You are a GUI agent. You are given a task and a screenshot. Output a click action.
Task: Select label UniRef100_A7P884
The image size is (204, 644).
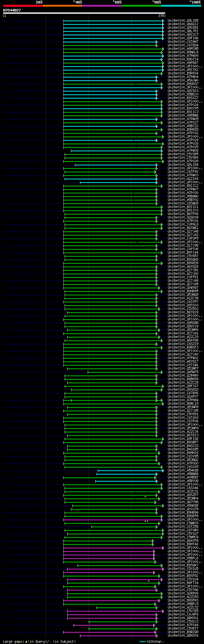183,400
